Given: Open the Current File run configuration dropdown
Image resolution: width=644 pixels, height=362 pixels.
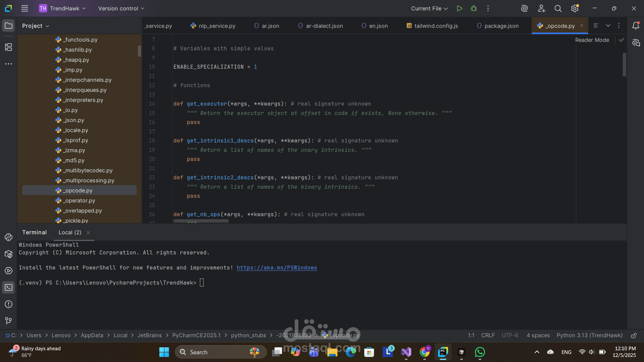Looking at the screenshot, I should (429, 8).
